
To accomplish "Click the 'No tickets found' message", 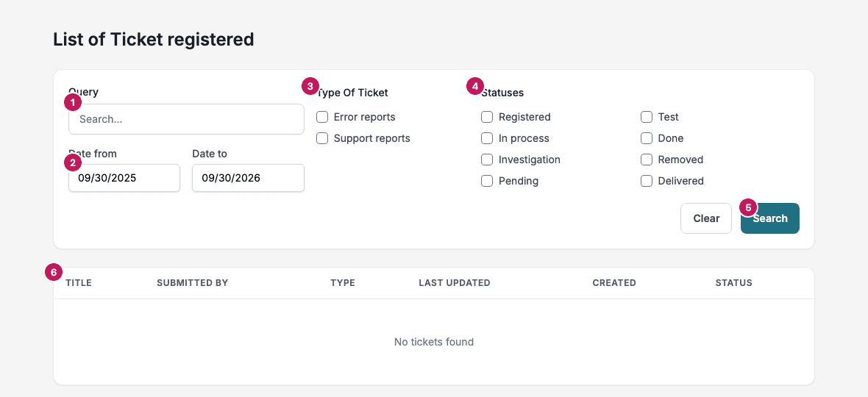I will click(x=434, y=342).
